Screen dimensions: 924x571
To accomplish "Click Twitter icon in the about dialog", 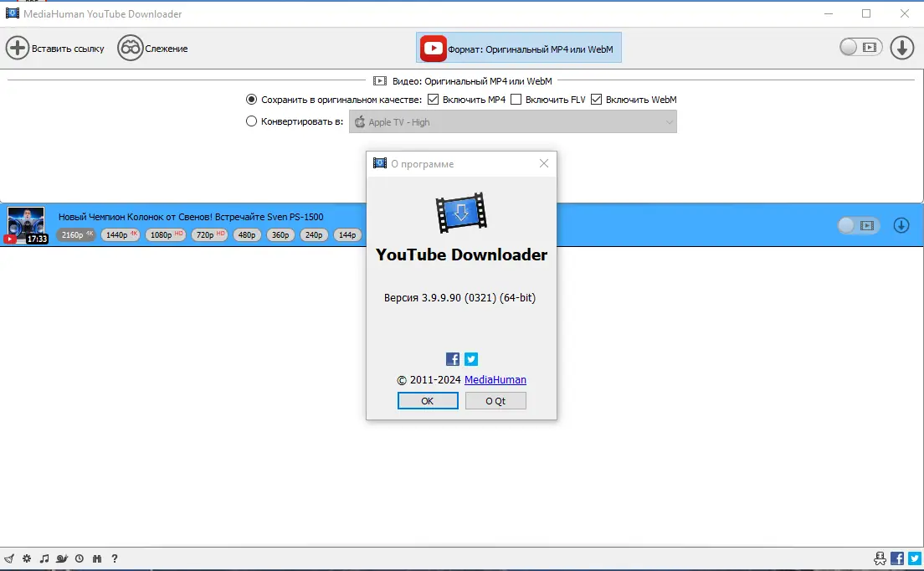I will [x=471, y=359].
